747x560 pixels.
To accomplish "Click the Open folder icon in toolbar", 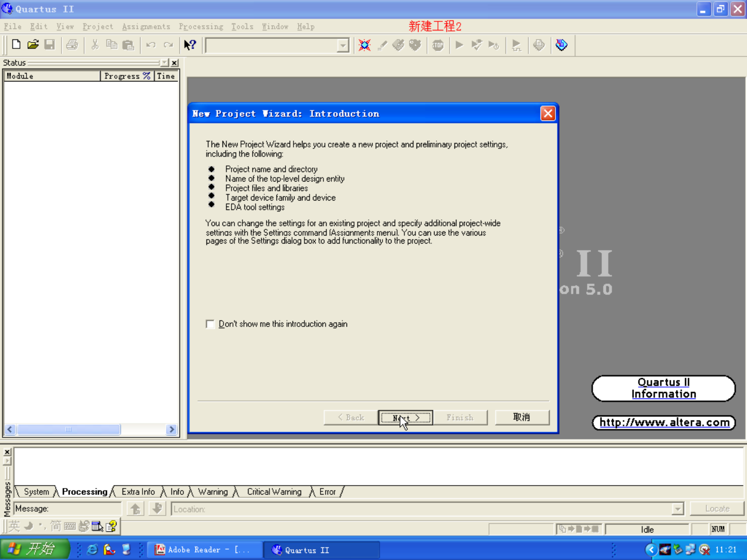I will pyautogui.click(x=33, y=44).
